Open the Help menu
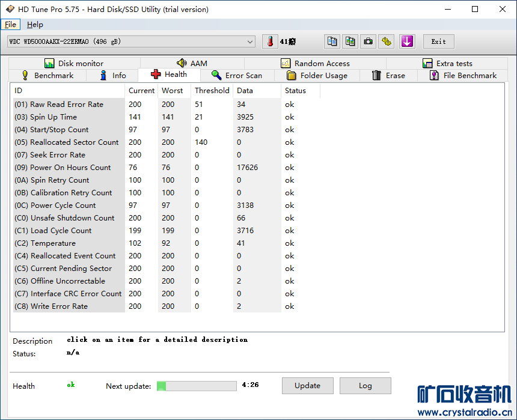This screenshot has height=420, width=517. [35, 25]
